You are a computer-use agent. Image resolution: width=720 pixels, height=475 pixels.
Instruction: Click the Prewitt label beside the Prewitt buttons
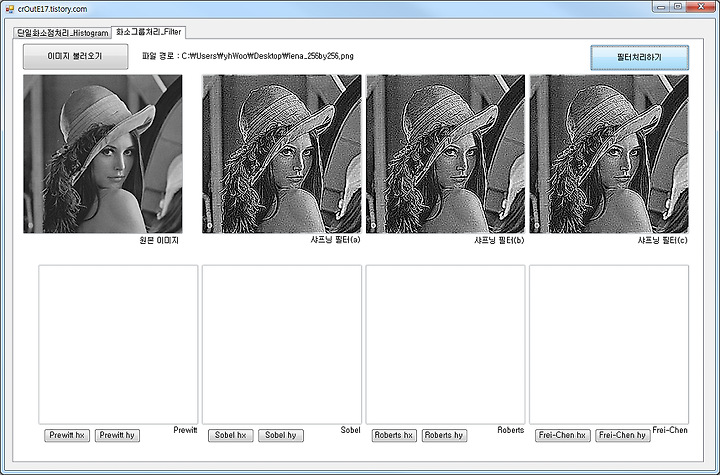186,430
